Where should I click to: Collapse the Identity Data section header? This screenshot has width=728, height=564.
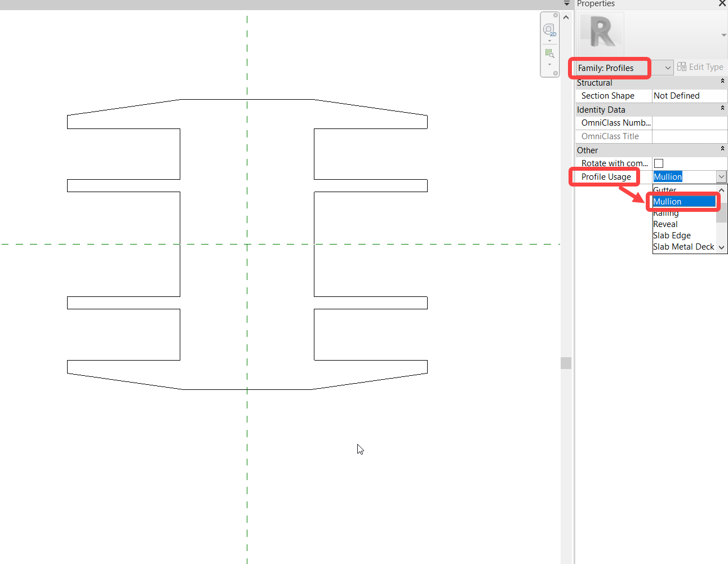coord(722,109)
